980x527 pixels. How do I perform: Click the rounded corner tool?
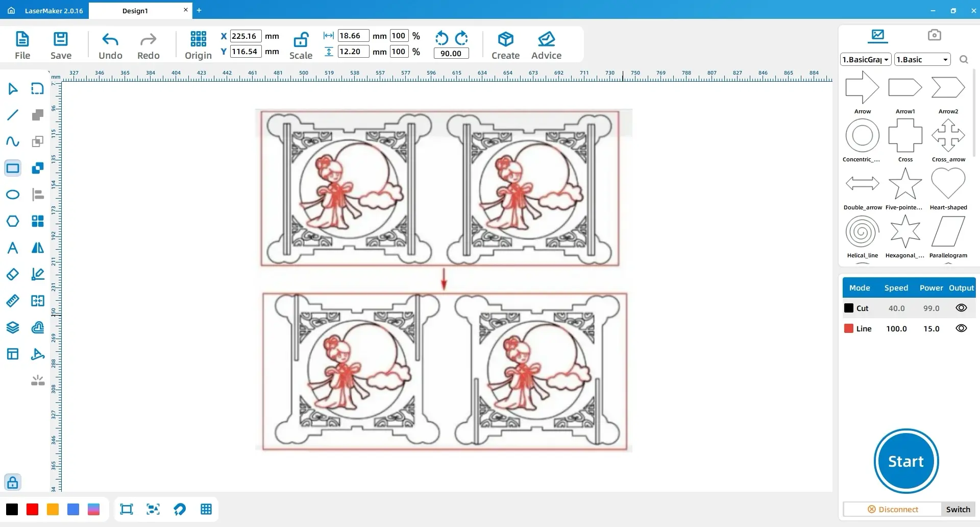pos(38,89)
